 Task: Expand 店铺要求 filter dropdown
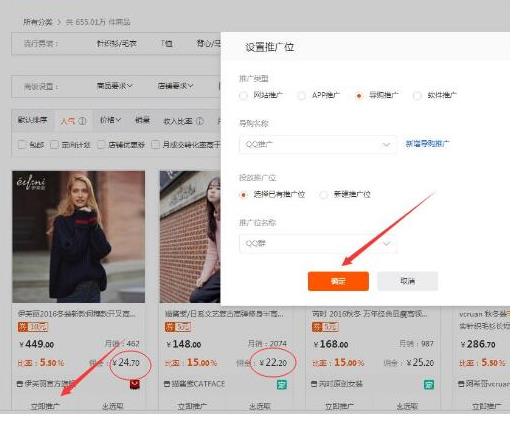coord(175,86)
